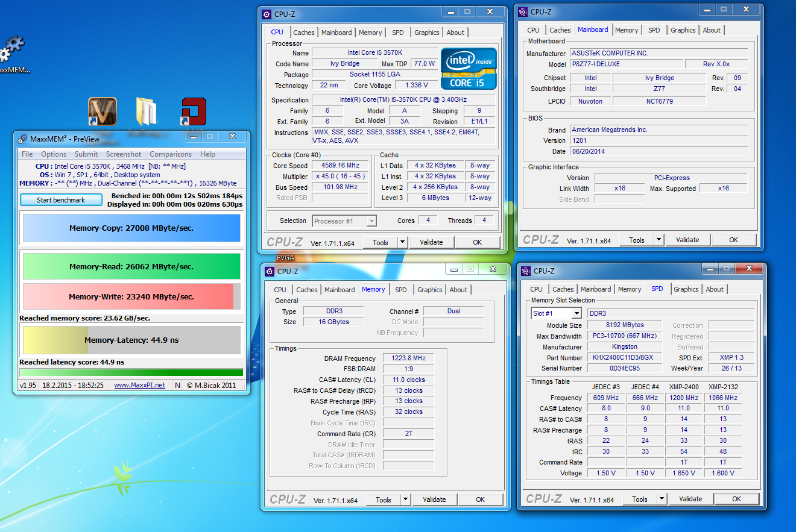The width and height of the screenshot is (796, 532).
Task: Click the blue Memory-Copy result bar
Action: [x=131, y=228]
